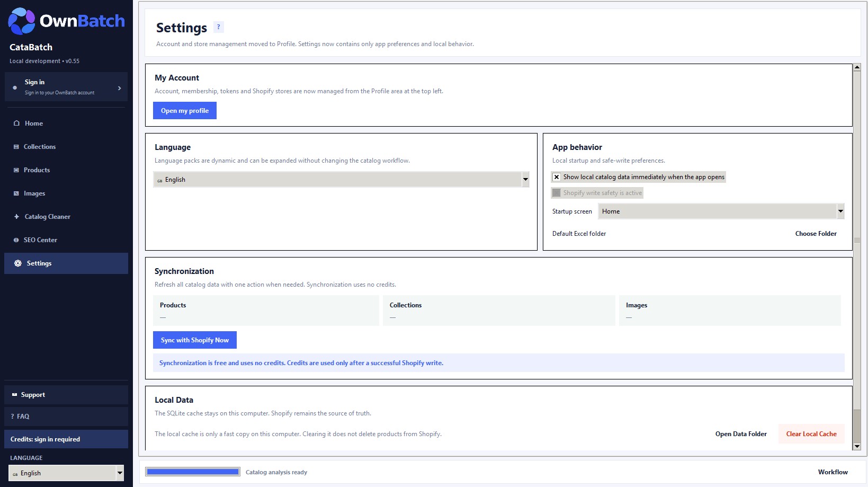
Task: Open Products page
Action: [x=66, y=170]
